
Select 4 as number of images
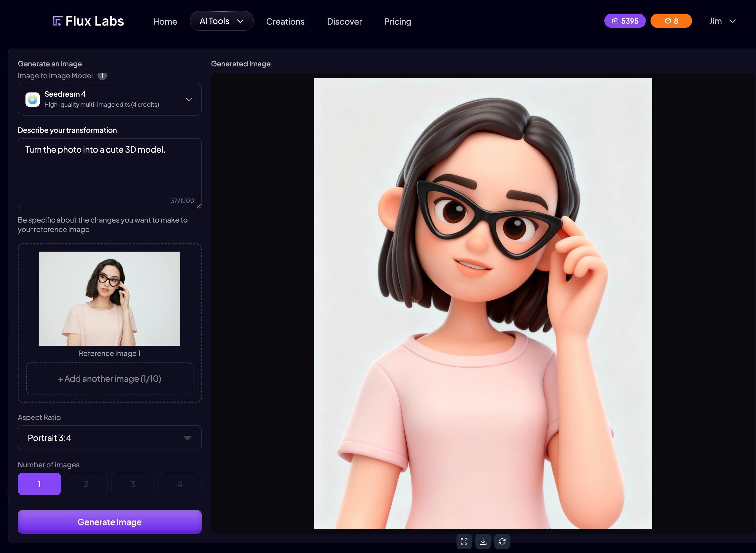coord(180,484)
